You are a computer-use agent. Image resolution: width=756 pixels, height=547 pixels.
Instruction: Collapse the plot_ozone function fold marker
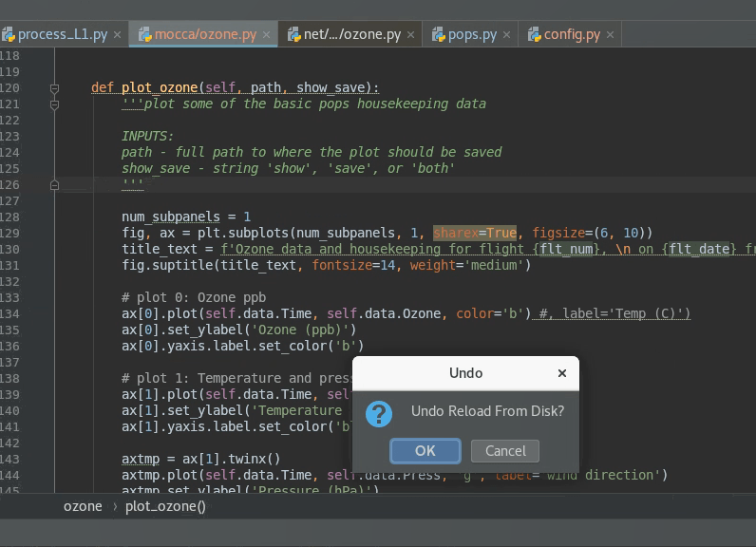(54, 88)
